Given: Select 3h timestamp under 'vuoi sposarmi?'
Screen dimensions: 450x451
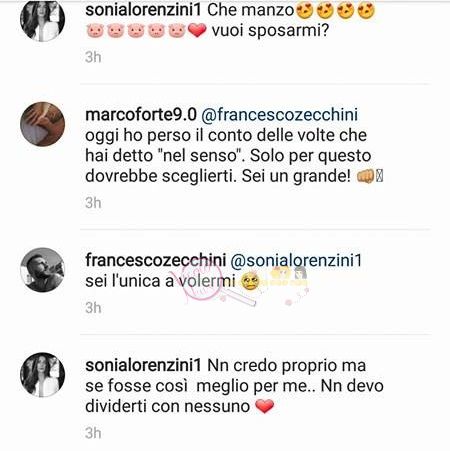Looking at the screenshot, I should pos(93,57).
